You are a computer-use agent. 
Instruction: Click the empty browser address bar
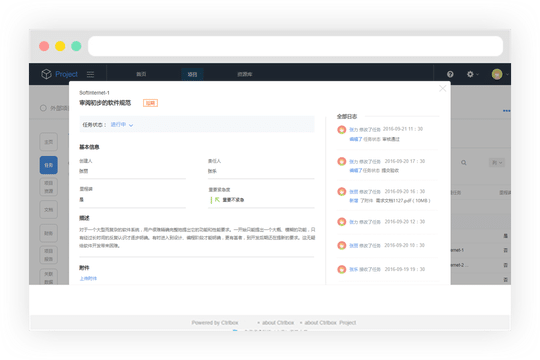[x=295, y=46]
